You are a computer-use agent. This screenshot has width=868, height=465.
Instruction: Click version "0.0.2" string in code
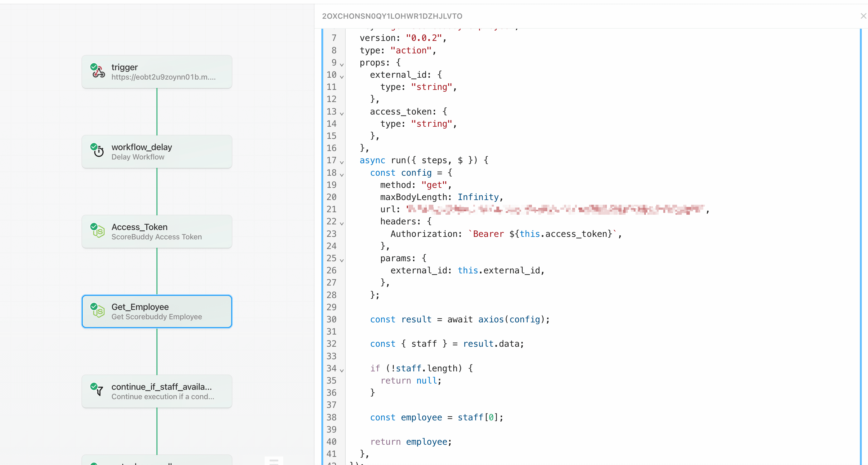coord(424,38)
